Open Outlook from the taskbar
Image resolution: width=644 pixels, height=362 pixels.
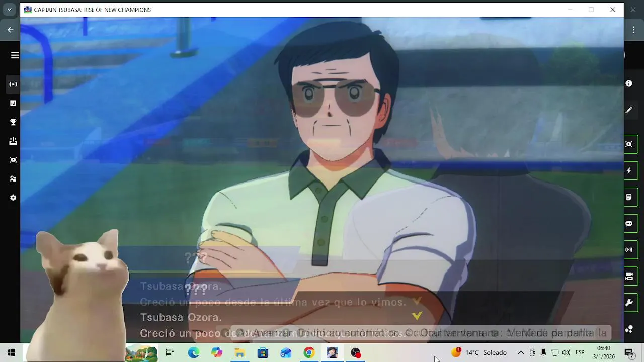click(x=286, y=353)
